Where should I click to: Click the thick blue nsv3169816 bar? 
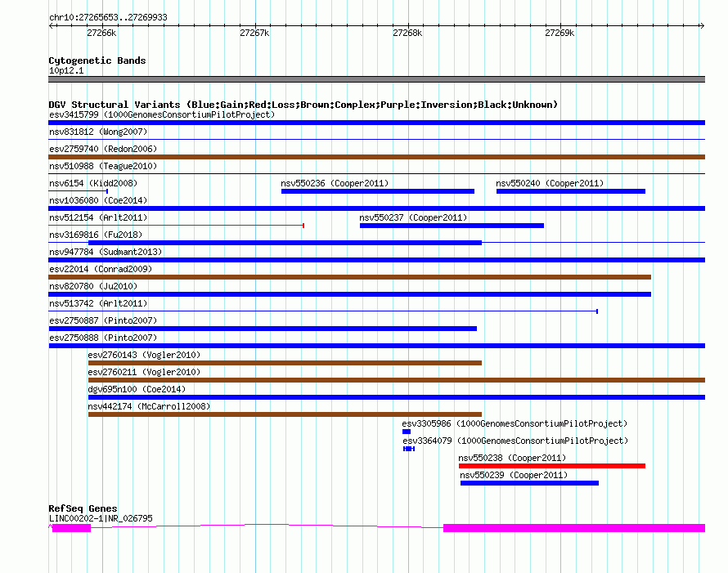click(x=285, y=243)
